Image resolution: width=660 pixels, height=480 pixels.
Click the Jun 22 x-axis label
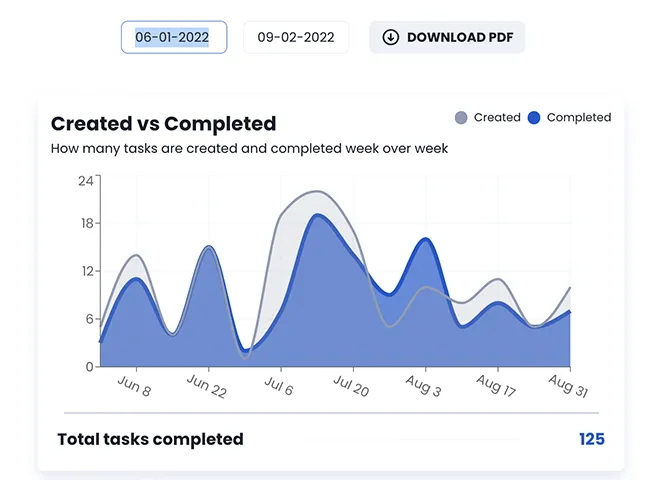[207, 386]
